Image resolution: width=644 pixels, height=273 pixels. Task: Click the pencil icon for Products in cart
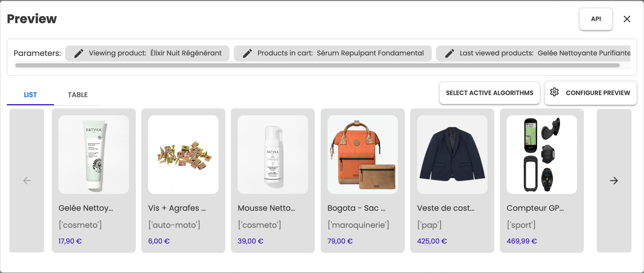point(247,53)
